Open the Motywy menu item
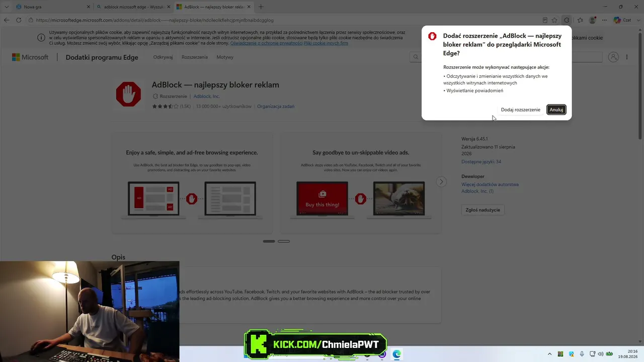The width and height of the screenshot is (644, 362). tap(225, 57)
